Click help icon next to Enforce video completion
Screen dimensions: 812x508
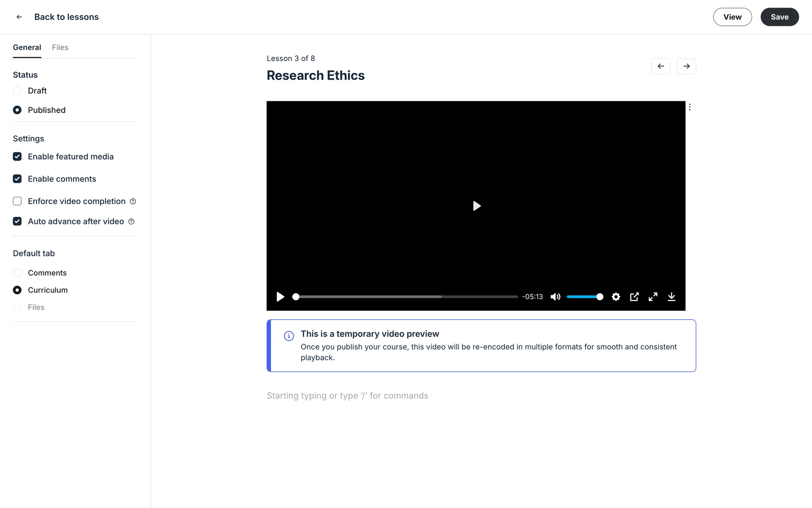tap(133, 202)
